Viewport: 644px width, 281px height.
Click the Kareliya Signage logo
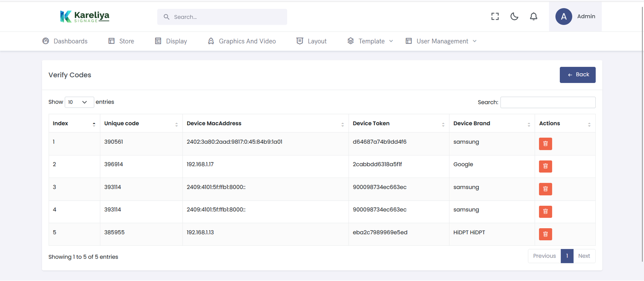(85, 17)
